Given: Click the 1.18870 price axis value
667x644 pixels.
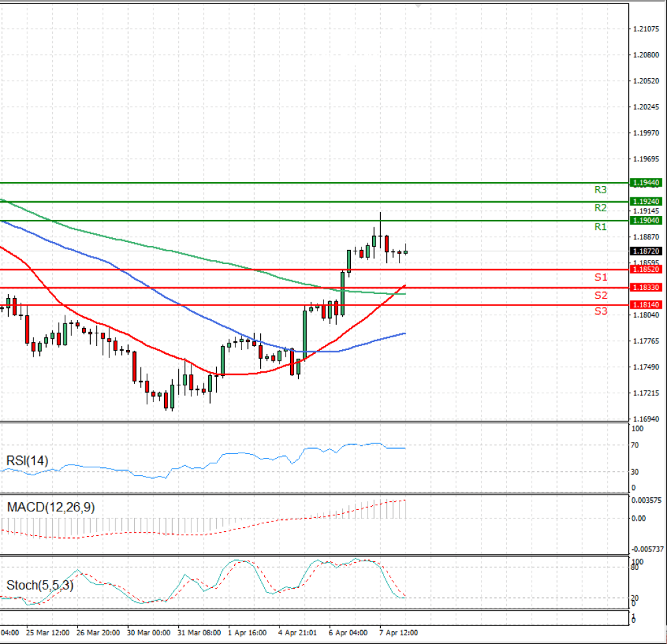Looking at the screenshot, I should click(x=646, y=237).
